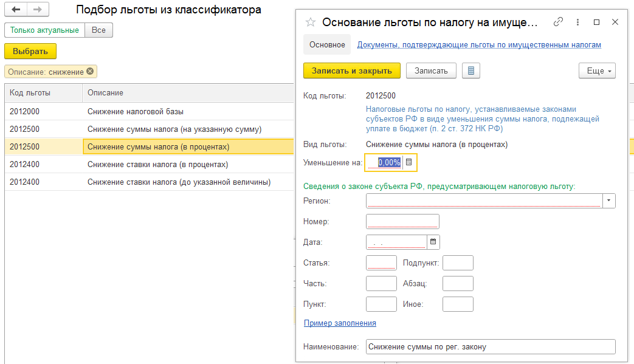Close the Основание льготы dialog
634x364 pixels.
[x=615, y=22]
